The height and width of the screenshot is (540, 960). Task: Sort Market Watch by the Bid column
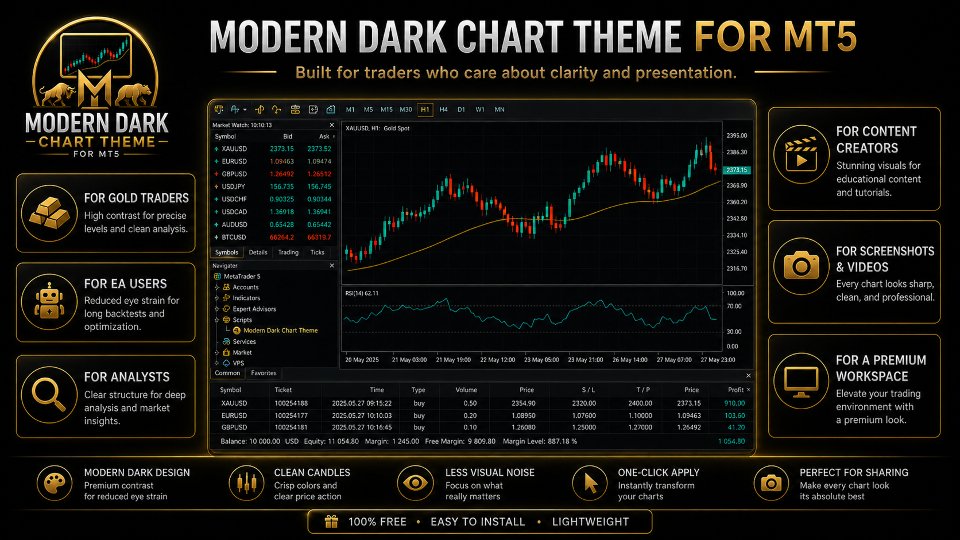click(287, 137)
